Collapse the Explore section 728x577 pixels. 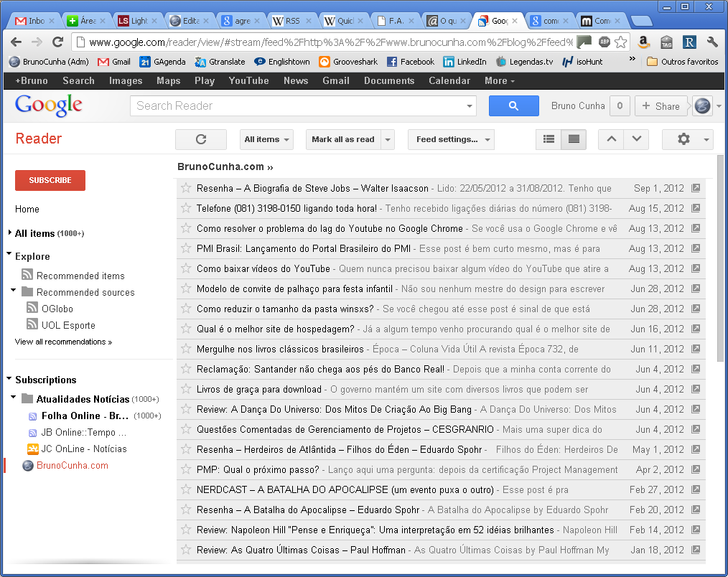[x=9, y=254]
